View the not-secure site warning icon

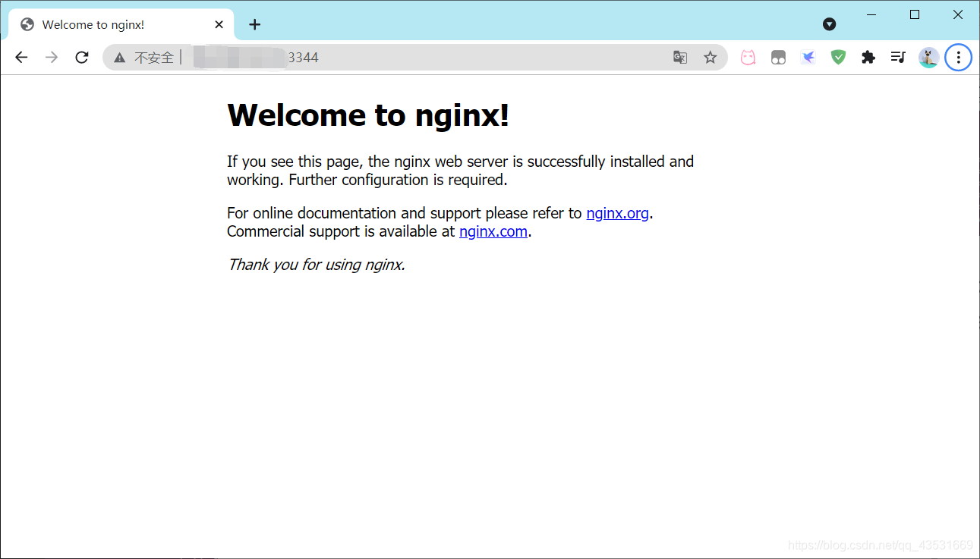pos(119,58)
